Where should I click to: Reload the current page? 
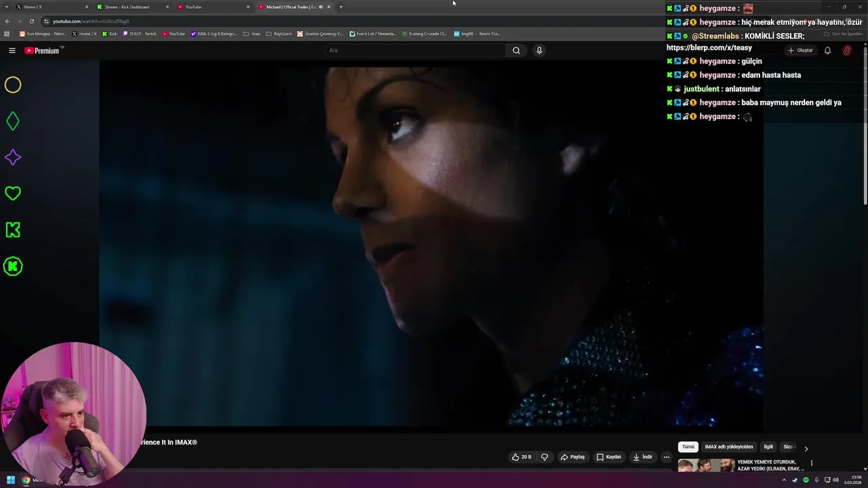[31, 21]
